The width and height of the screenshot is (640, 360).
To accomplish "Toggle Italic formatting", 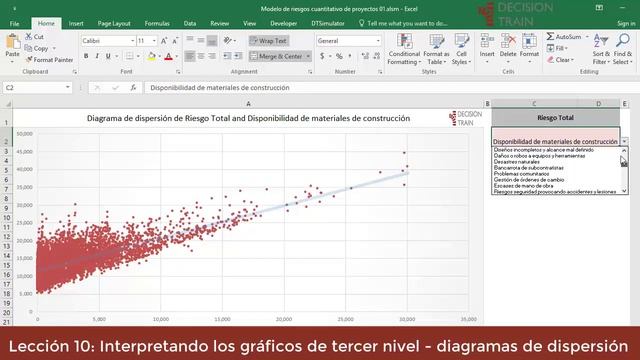I will 97,56.
